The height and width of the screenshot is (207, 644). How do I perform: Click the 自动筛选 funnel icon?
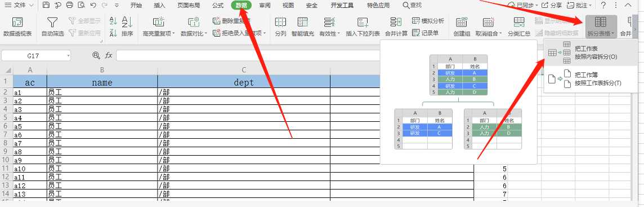[x=52, y=22]
